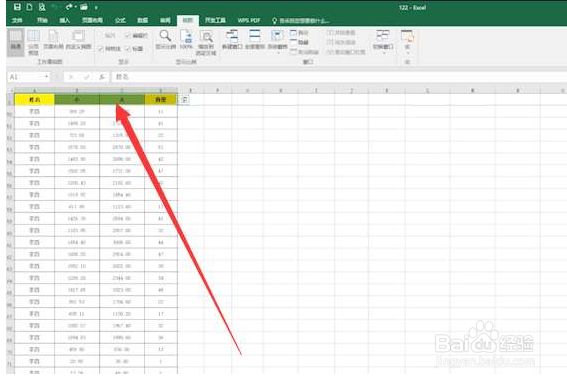
Task: Switch to the 数据 Data tab
Action: (x=142, y=20)
